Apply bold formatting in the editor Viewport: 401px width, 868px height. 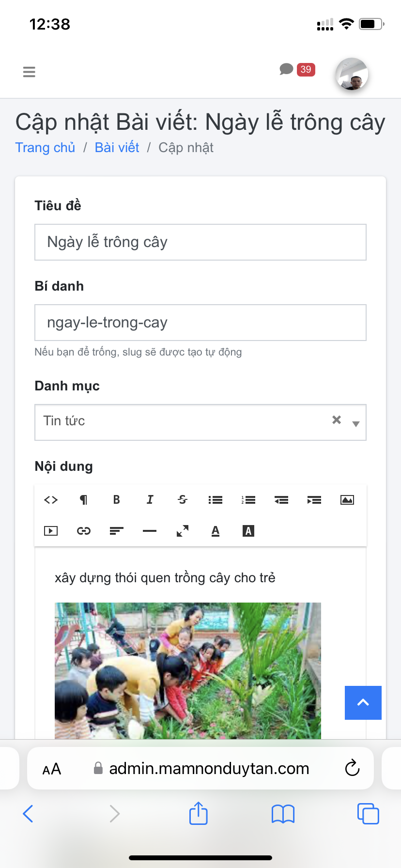[116, 500]
